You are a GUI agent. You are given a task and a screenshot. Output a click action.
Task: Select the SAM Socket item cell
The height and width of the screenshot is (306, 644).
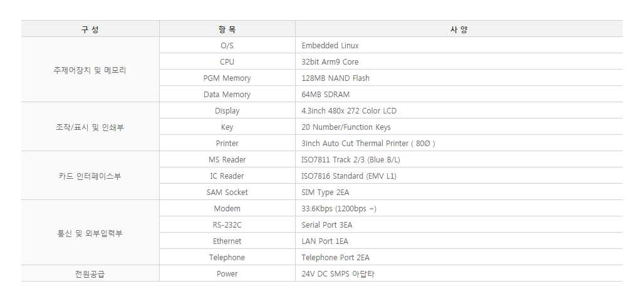(227, 193)
